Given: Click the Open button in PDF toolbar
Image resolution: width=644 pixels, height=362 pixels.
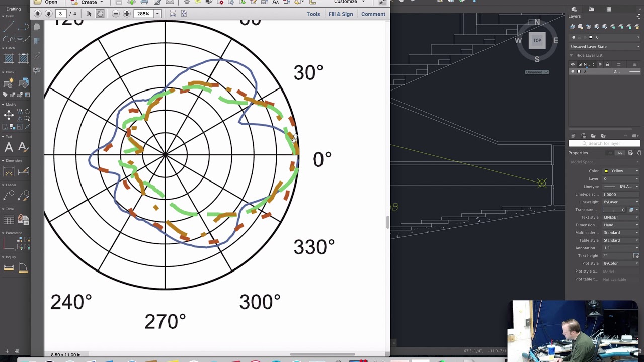Looking at the screenshot, I should point(46,2).
